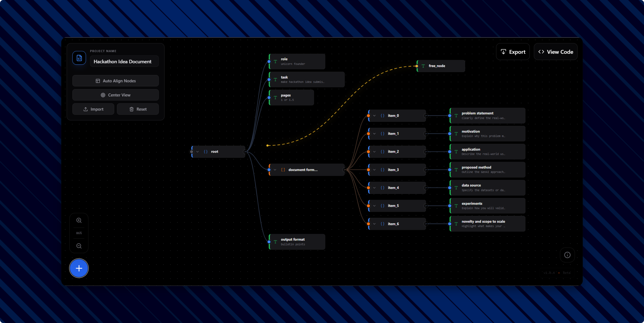The width and height of the screenshot is (644, 323).
Task: Click the text type icon on proposed method node
Action: [456, 170]
